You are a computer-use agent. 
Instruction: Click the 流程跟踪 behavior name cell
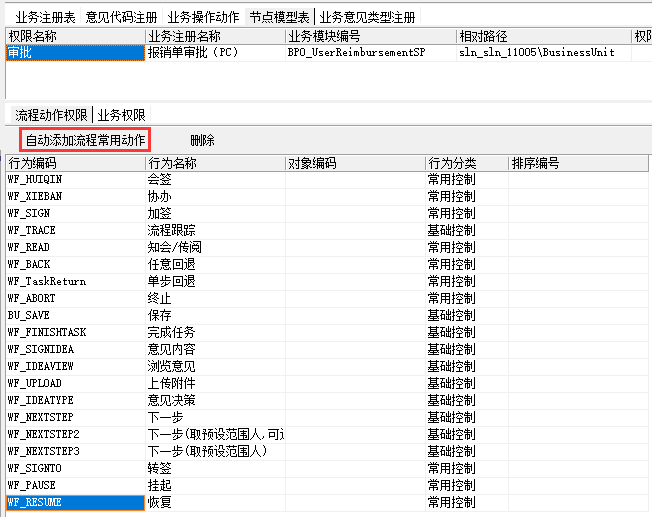215,230
